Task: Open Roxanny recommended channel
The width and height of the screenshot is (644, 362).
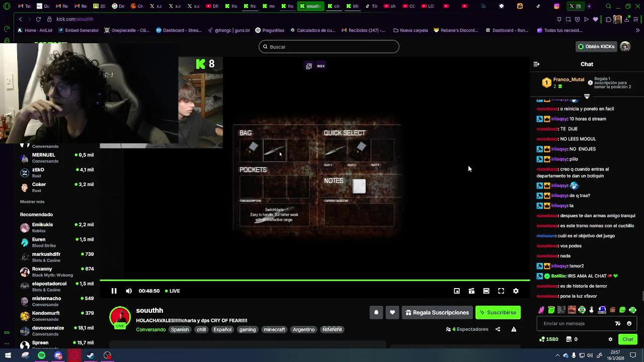Action: click(x=57, y=271)
